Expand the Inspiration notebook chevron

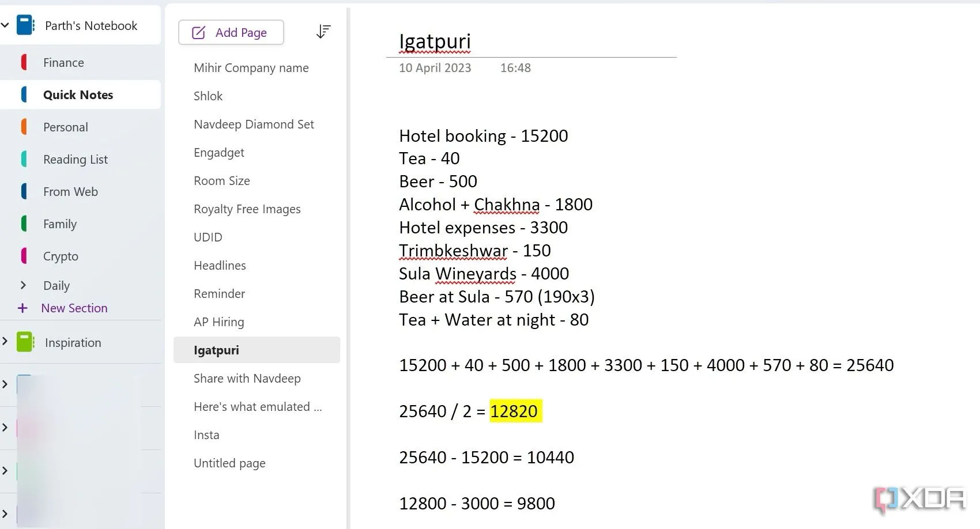coord(5,342)
